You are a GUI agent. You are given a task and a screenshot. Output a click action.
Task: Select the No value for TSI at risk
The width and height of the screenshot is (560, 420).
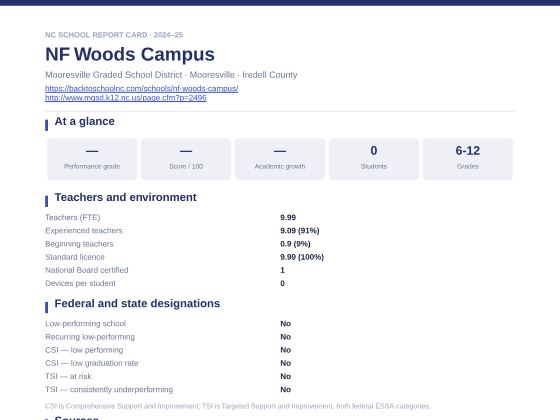pos(285,377)
